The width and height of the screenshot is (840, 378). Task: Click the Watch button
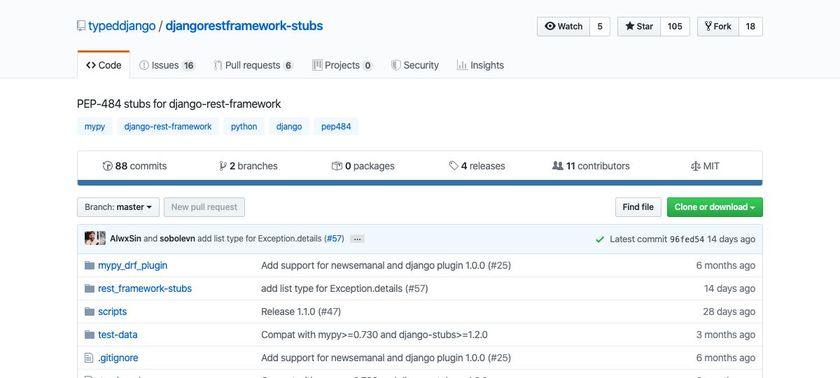pos(563,26)
